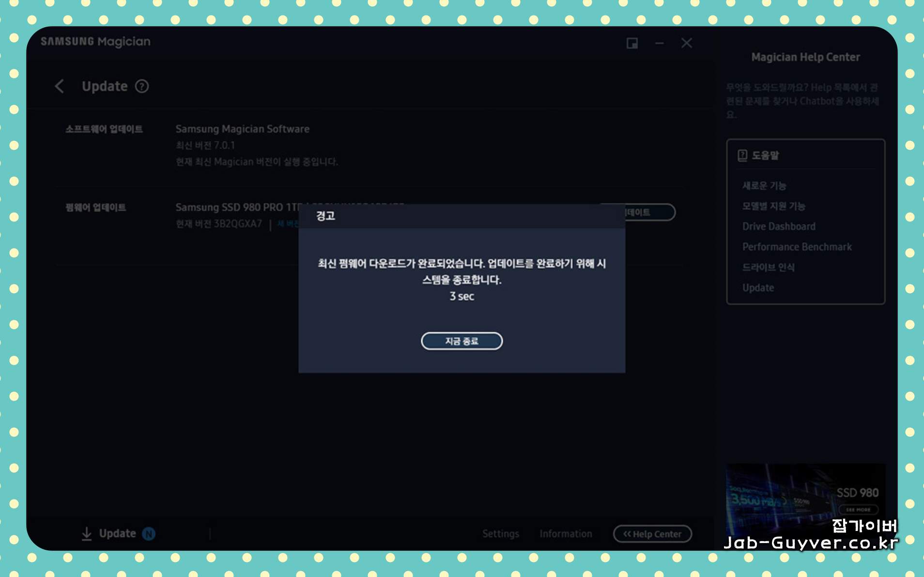
Task: Open 드라이브 인식 help topic
Action: 769,267
